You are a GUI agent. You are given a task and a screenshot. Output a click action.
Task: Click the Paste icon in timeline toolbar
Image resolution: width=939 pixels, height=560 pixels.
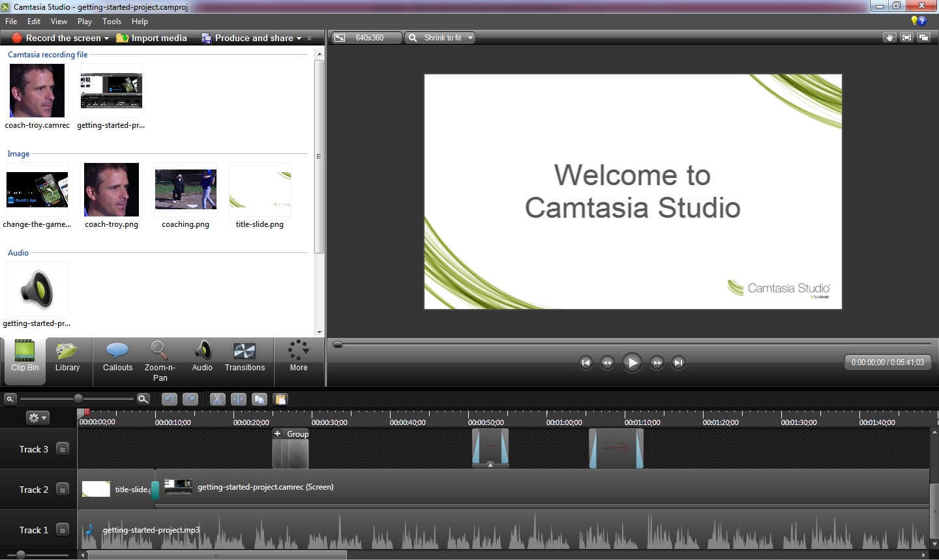coord(280,399)
